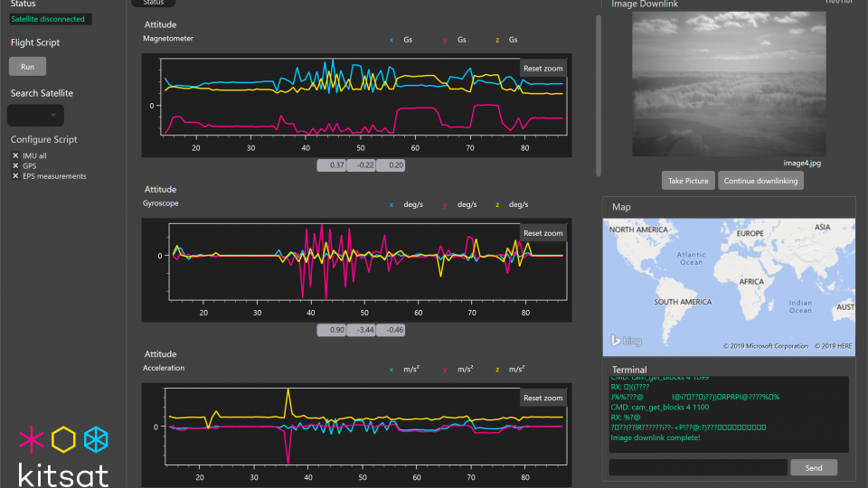Click SOUTH AMERICA label on the map
868x488 pixels.
[x=683, y=302]
